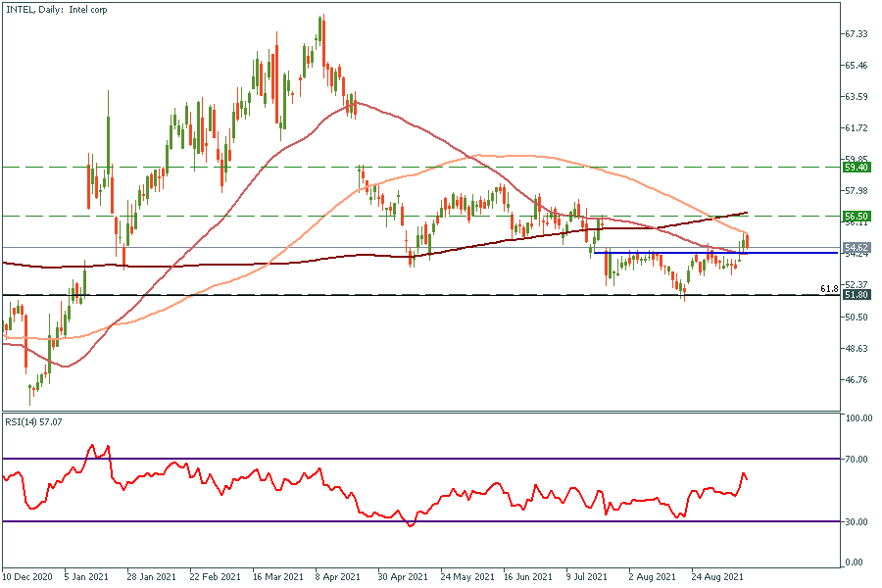The height and width of the screenshot is (588, 882).
Task: Select the 51.80 black price tag
Action: pyautogui.click(x=857, y=294)
